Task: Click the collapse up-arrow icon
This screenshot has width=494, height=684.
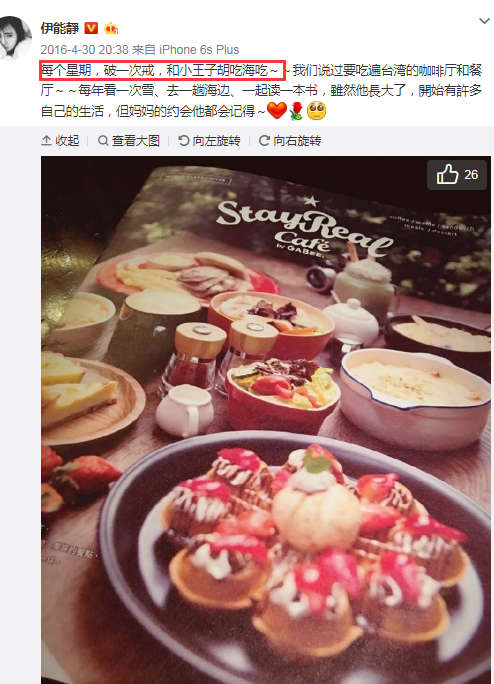Action: click(x=46, y=140)
